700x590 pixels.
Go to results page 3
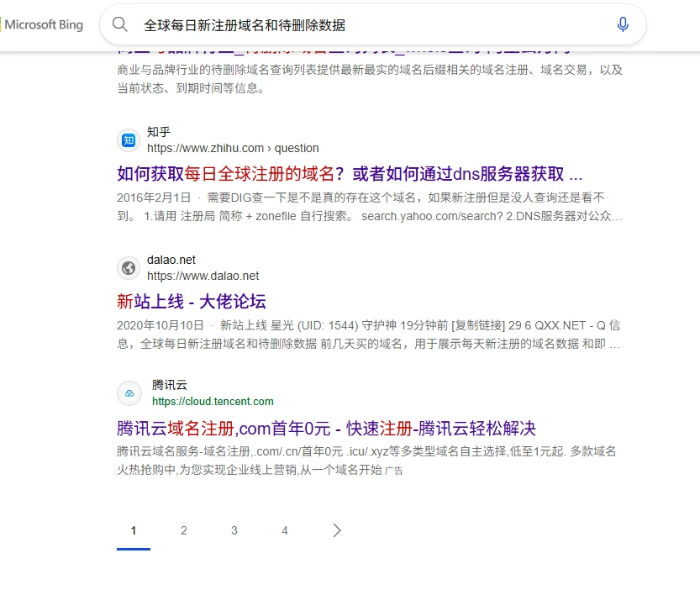234,530
